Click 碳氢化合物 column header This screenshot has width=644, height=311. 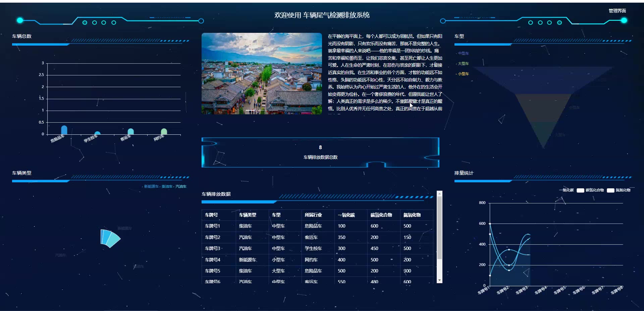pos(381,215)
